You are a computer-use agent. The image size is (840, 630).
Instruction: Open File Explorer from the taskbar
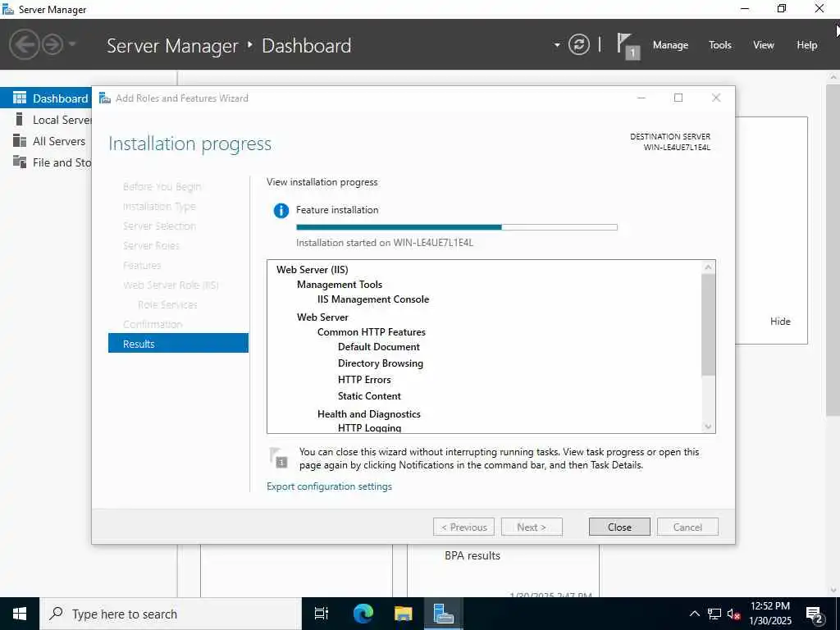(x=403, y=614)
